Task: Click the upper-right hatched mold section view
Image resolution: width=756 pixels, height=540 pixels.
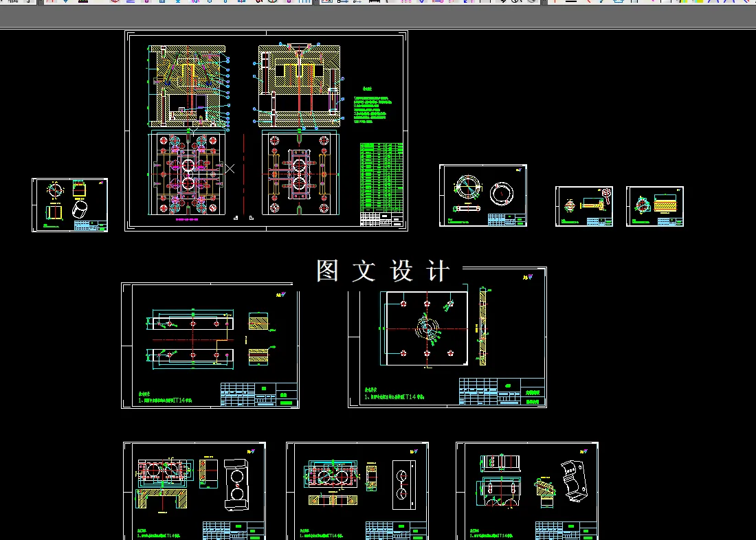Action: pos(299,86)
